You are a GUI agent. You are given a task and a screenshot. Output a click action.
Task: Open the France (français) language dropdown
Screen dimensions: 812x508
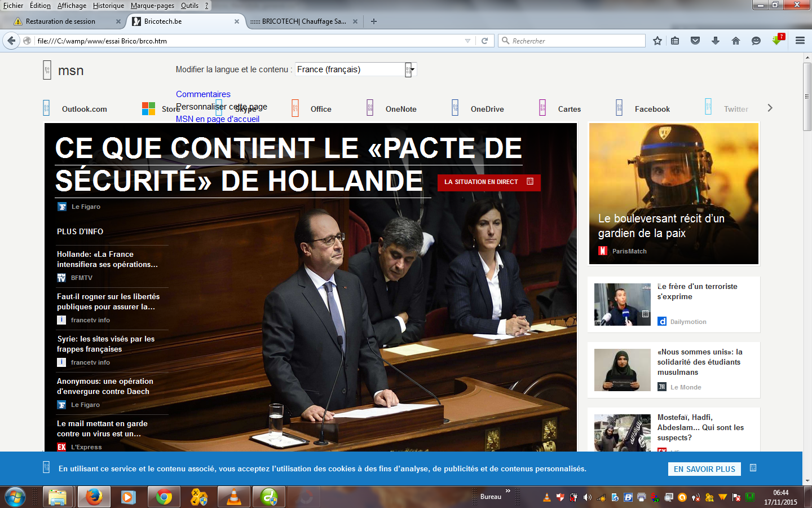pyautogui.click(x=356, y=69)
